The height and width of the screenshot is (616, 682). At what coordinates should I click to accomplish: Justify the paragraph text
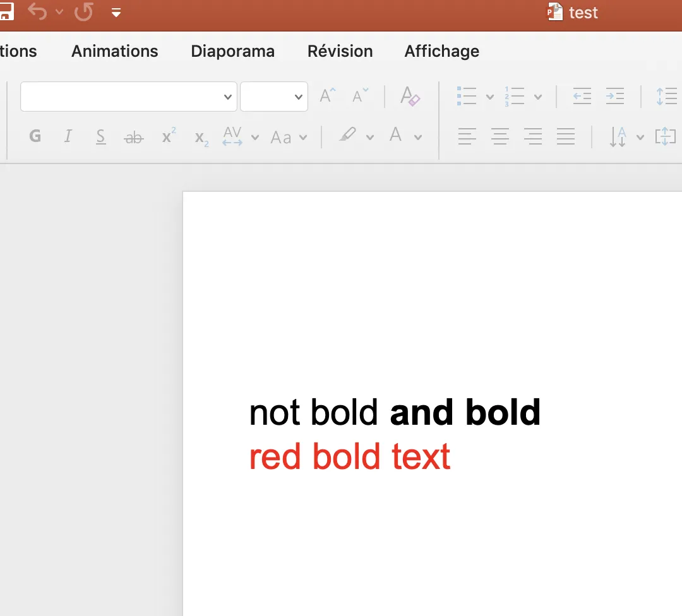(x=566, y=136)
